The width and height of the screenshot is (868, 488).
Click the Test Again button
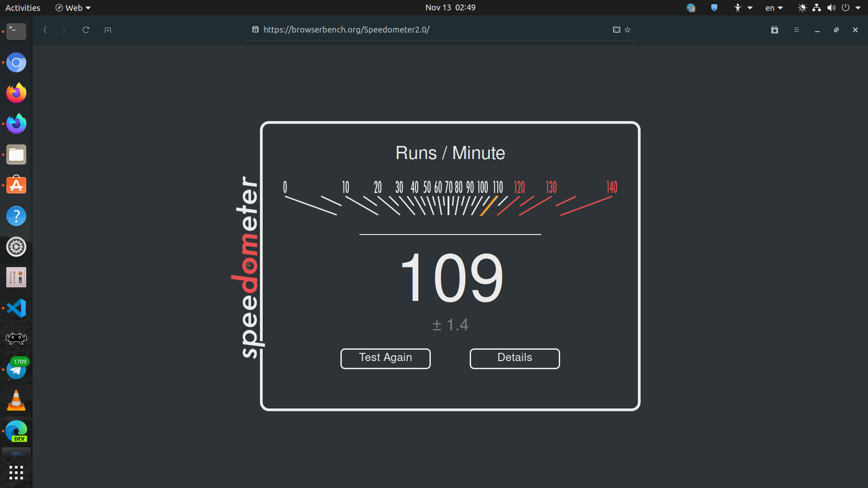coord(385,358)
